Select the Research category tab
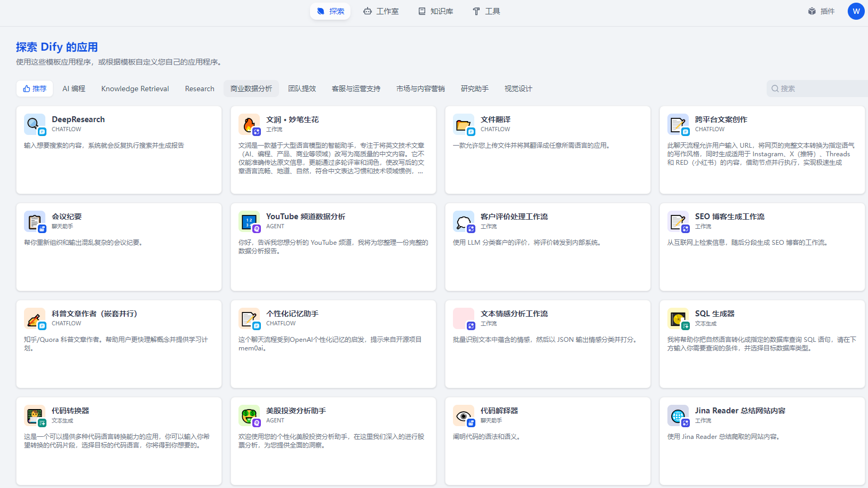This screenshot has width=868, height=488. coord(200,89)
